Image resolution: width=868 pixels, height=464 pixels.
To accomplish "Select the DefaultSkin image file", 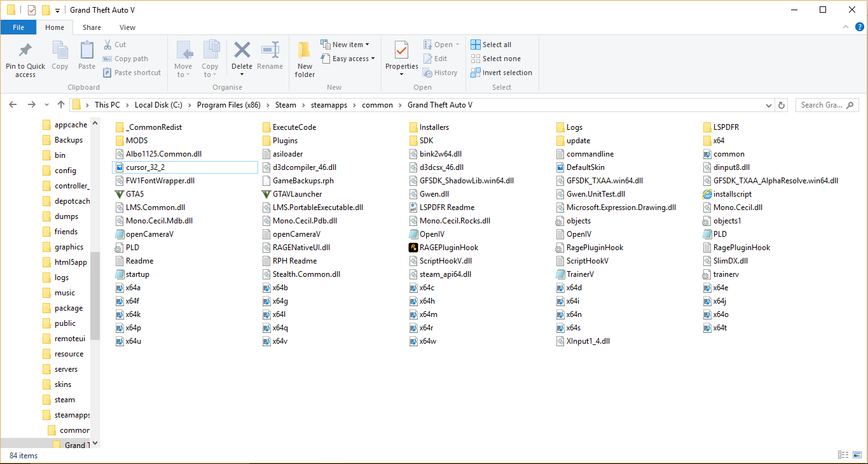I will point(580,167).
